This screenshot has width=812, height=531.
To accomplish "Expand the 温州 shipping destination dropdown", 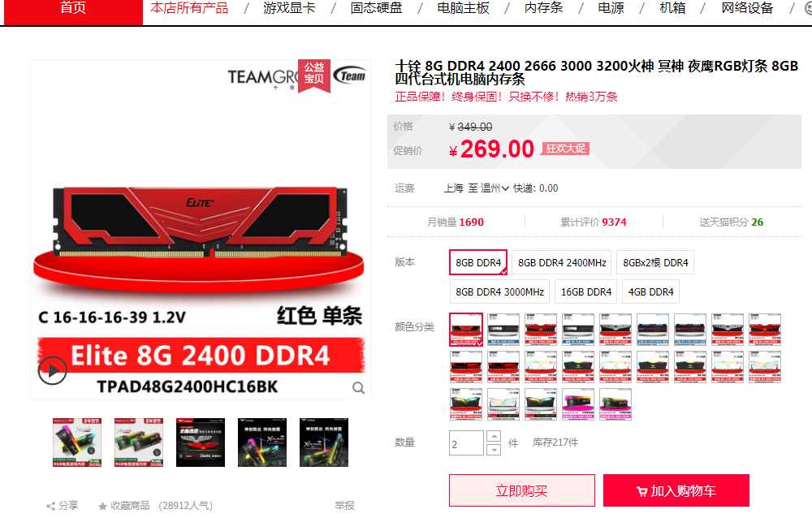I will (495, 188).
